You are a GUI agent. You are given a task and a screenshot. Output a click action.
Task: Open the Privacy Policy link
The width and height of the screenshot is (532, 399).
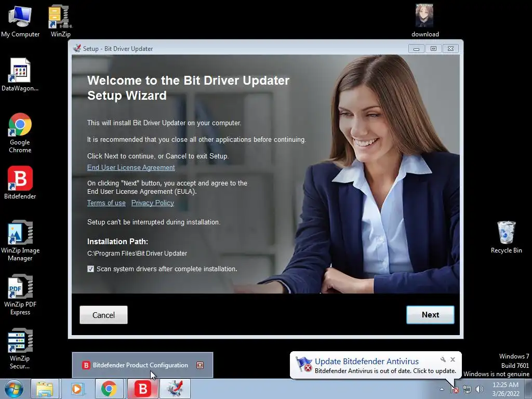153,203
